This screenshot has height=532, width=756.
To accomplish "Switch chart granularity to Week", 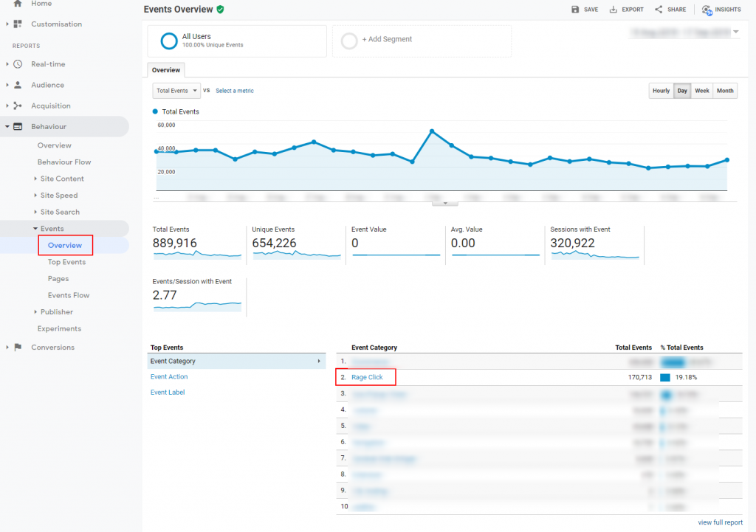I will (x=701, y=91).
